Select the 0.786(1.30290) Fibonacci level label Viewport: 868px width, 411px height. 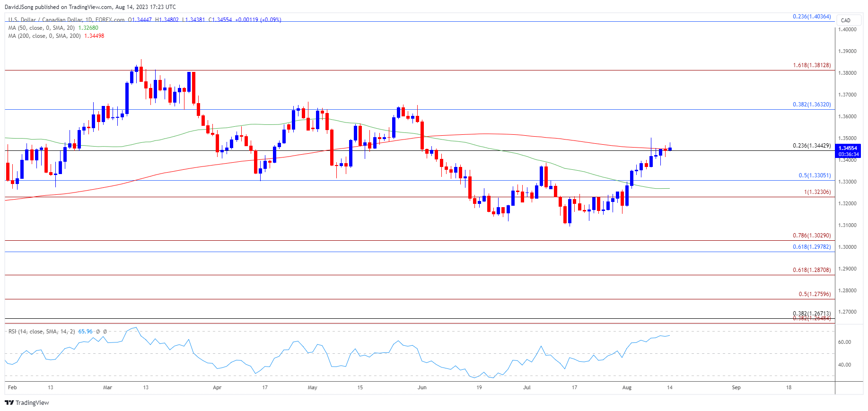tap(812, 236)
